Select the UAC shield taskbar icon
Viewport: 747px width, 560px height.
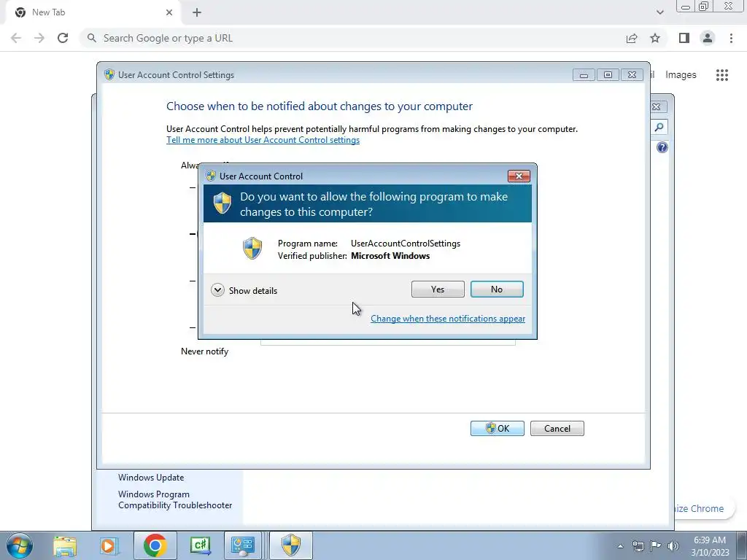click(291, 545)
